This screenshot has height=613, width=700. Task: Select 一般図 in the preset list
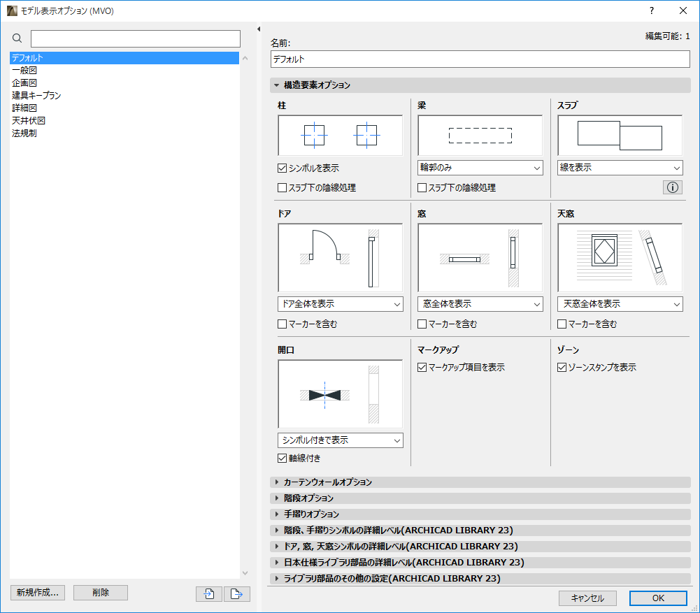(24, 70)
